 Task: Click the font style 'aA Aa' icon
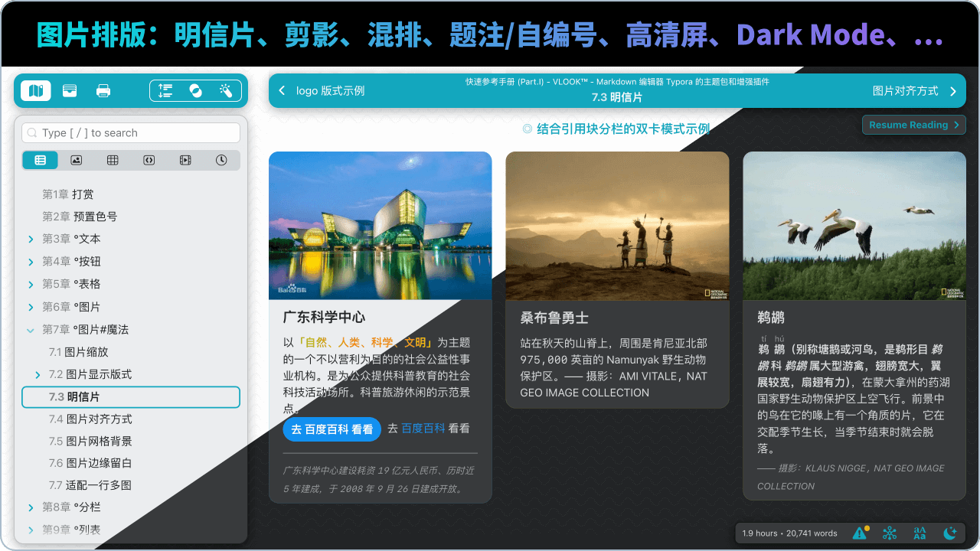tap(920, 533)
